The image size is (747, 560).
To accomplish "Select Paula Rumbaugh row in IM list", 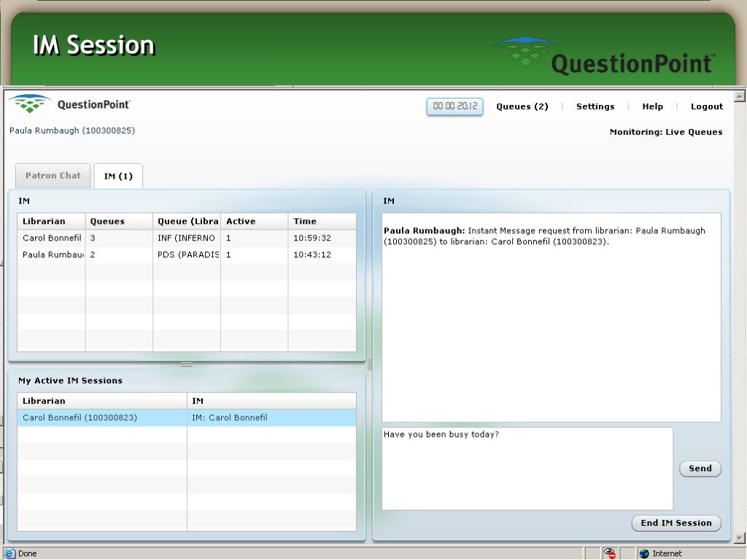I will click(x=187, y=254).
